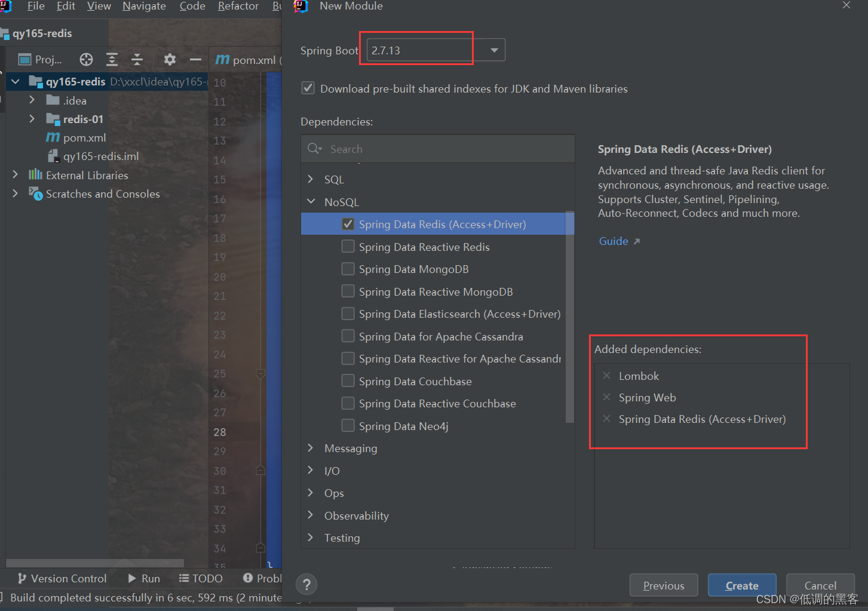868x611 pixels.
Task: Expand the Testing category
Action: [310, 538]
